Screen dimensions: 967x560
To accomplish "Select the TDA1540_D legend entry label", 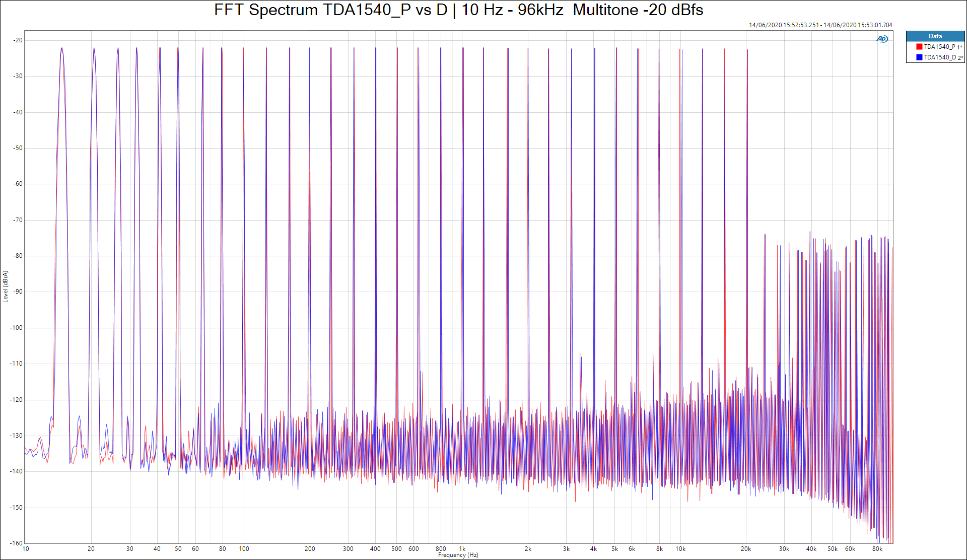I will pyautogui.click(x=939, y=57).
